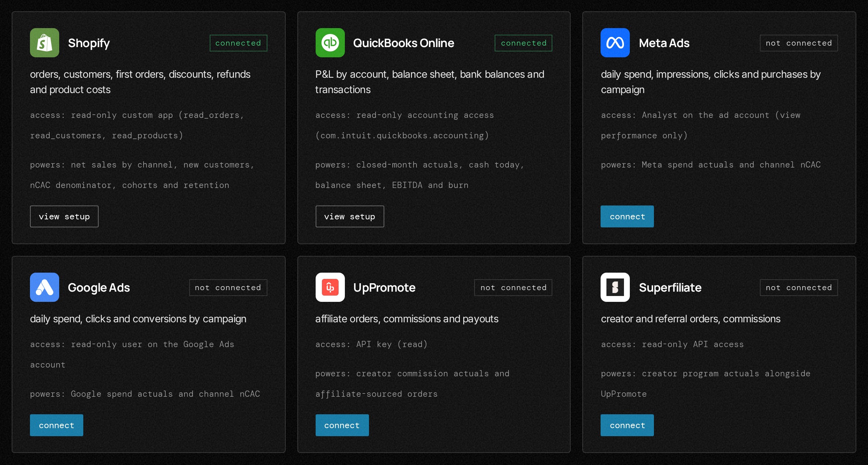Click Google Ads' not connected badge

[x=228, y=288]
